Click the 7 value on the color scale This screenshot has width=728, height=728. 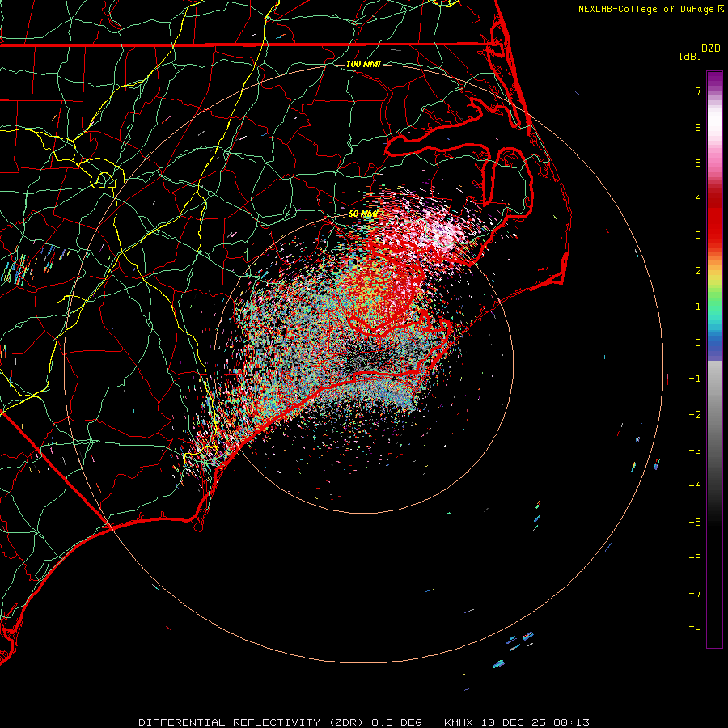pos(698,91)
